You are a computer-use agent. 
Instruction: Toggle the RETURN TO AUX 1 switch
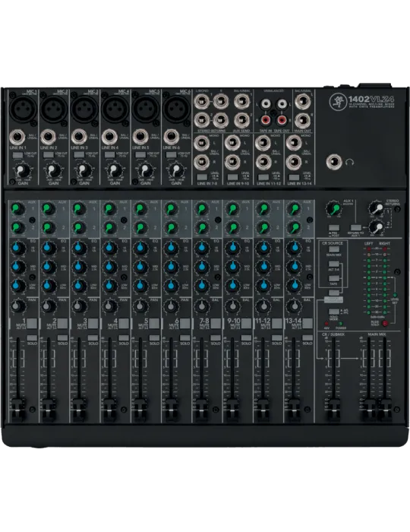355,228
